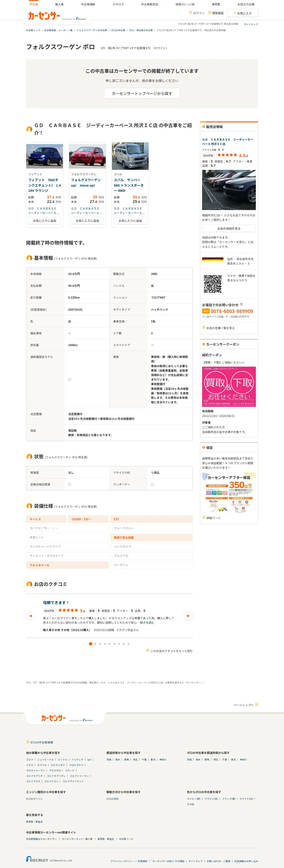Click the help question icon beside お電話でのお問い合わせ

[x=241, y=304]
